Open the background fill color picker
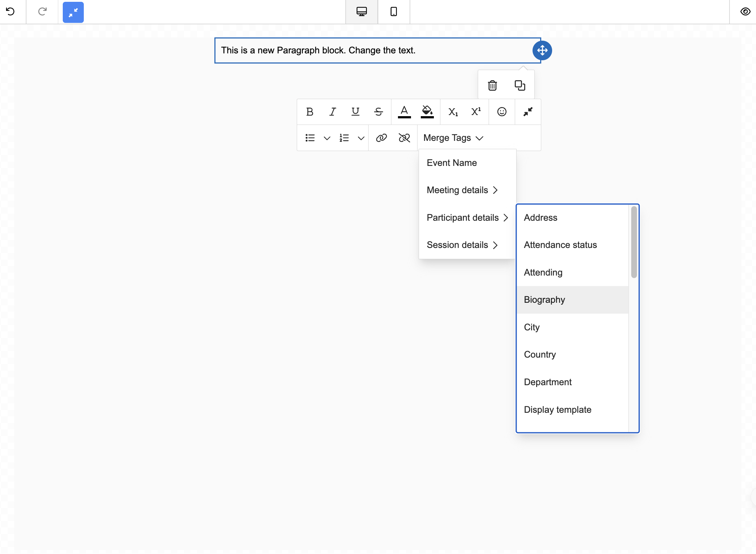 click(427, 112)
